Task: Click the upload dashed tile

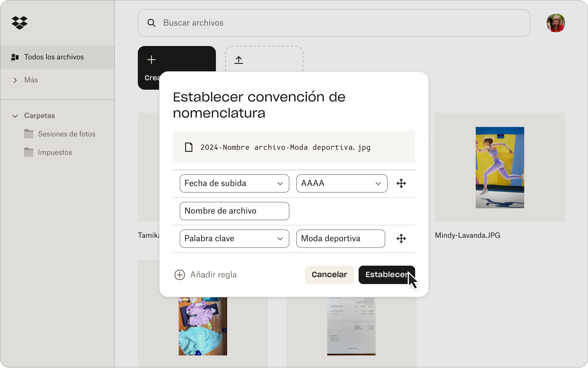Action: pos(264,59)
